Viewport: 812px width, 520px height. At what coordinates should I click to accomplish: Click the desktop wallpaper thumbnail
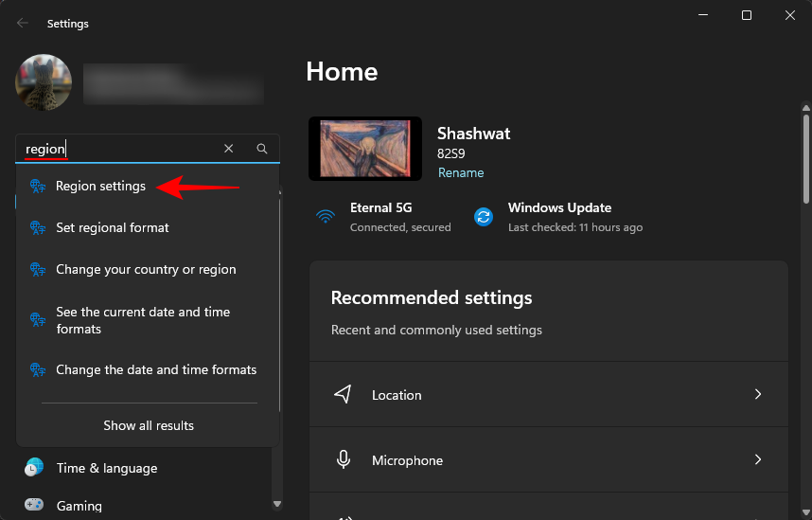(364, 149)
